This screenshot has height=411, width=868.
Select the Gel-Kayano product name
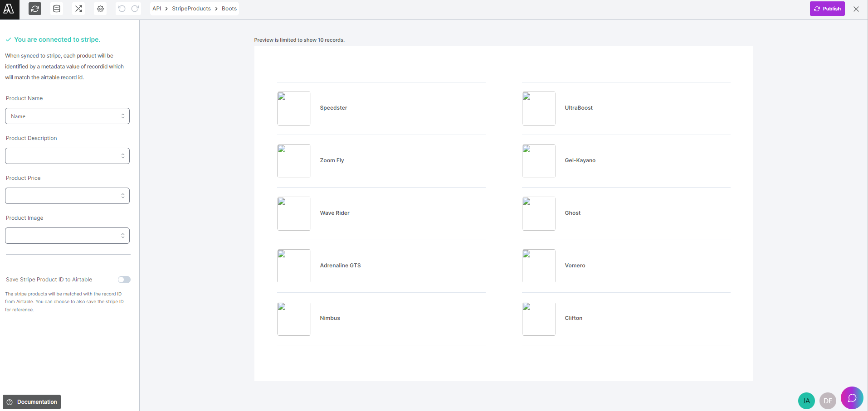pos(580,160)
